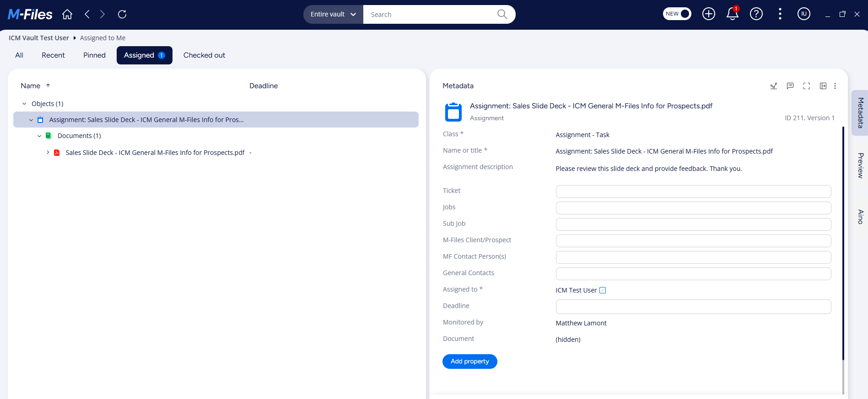Click the Name or title value
The height and width of the screenshot is (399, 868).
(664, 151)
